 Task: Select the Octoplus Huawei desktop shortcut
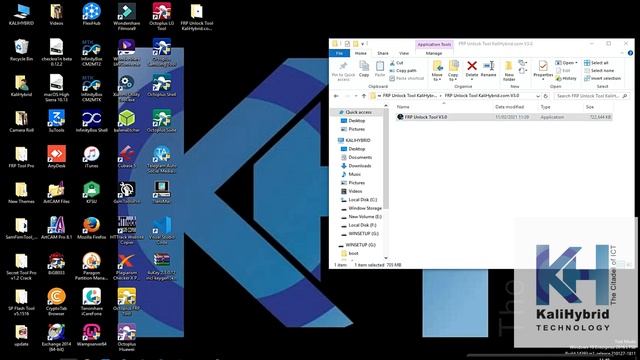pyautogui.click(x=127, y=338)
